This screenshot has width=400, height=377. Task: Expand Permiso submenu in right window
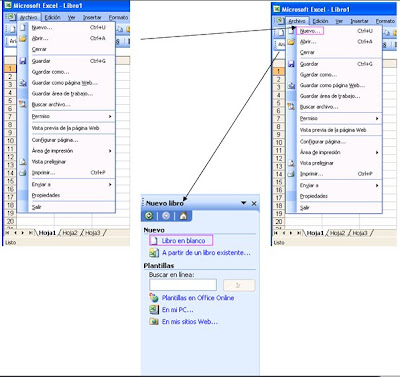[x=377, y=118]
